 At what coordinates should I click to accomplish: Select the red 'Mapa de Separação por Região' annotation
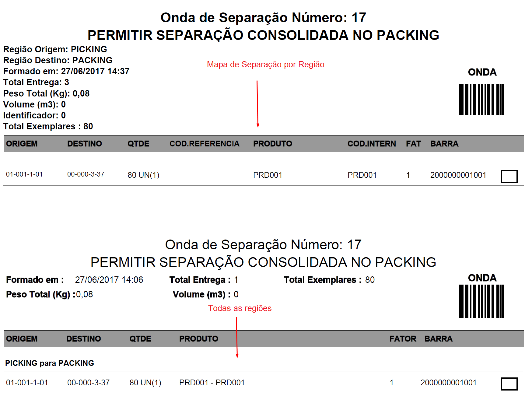265,65
